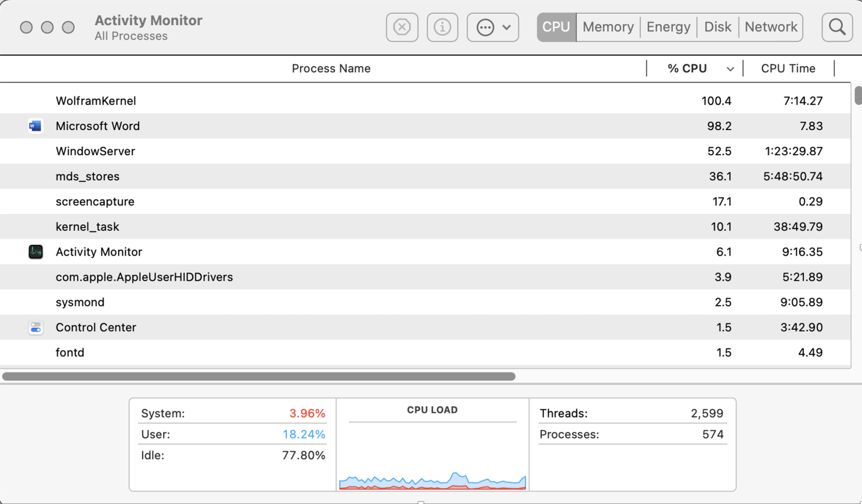This screenshot has height=504, width=862.
Task: Click the 5:48:50.74 CPU time value
Action: (x=793, y=176)
